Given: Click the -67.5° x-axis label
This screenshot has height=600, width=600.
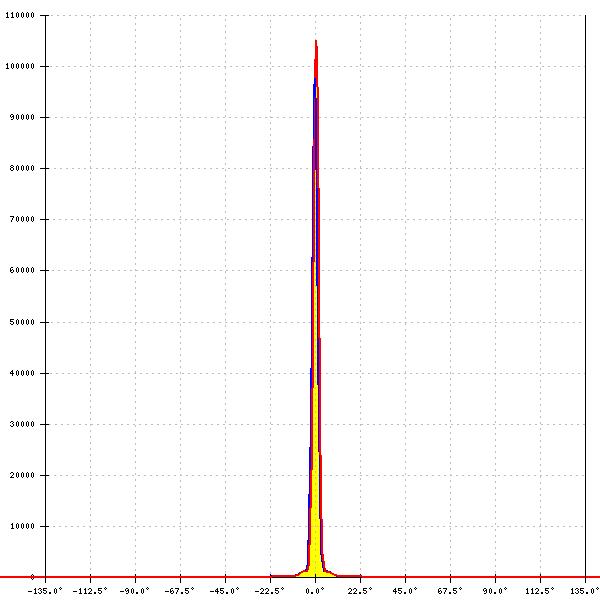Looking at the screenshot, I should coord(179,591).
